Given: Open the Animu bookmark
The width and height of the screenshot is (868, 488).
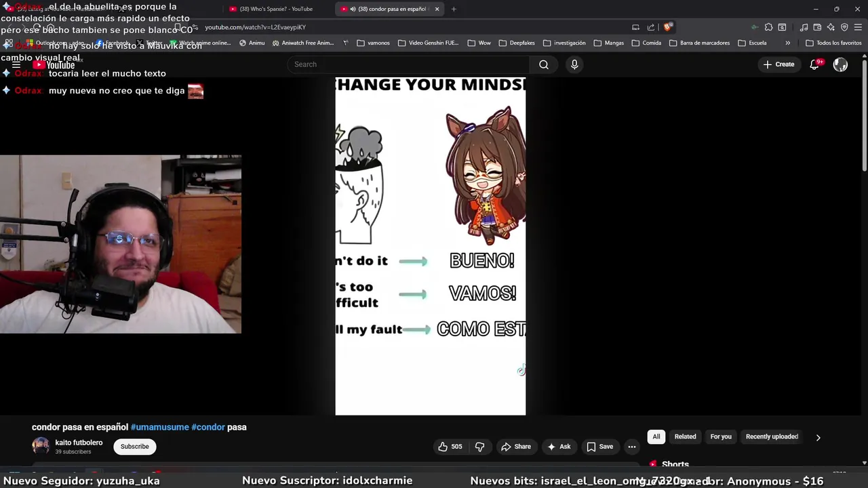Looking at the screenshot, I should [x=252, y=43].
